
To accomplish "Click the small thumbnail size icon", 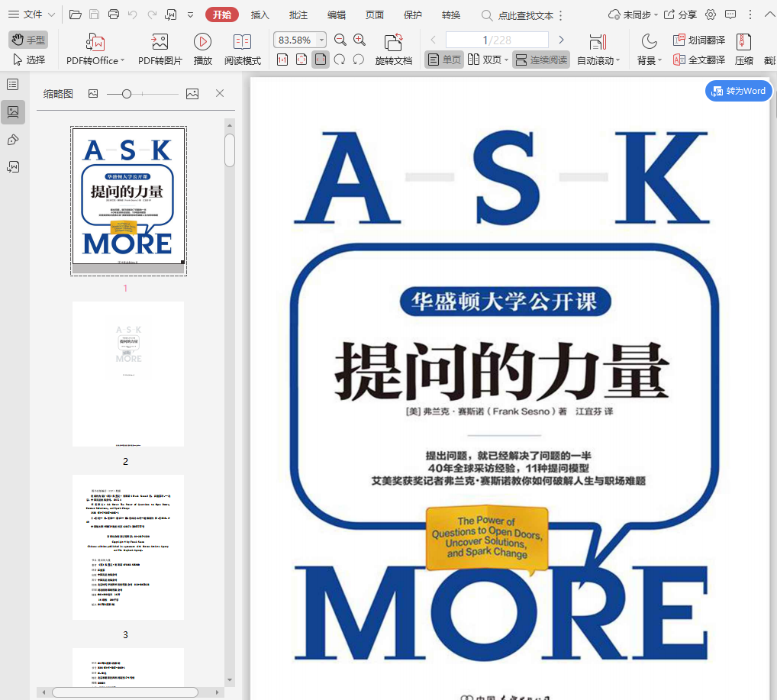I will click(92, 93).
